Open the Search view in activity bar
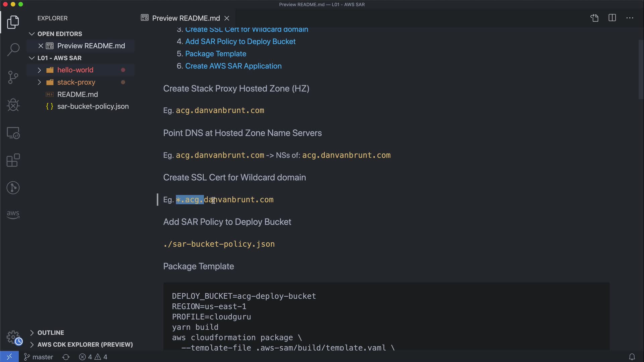 (x=13, y=50)
